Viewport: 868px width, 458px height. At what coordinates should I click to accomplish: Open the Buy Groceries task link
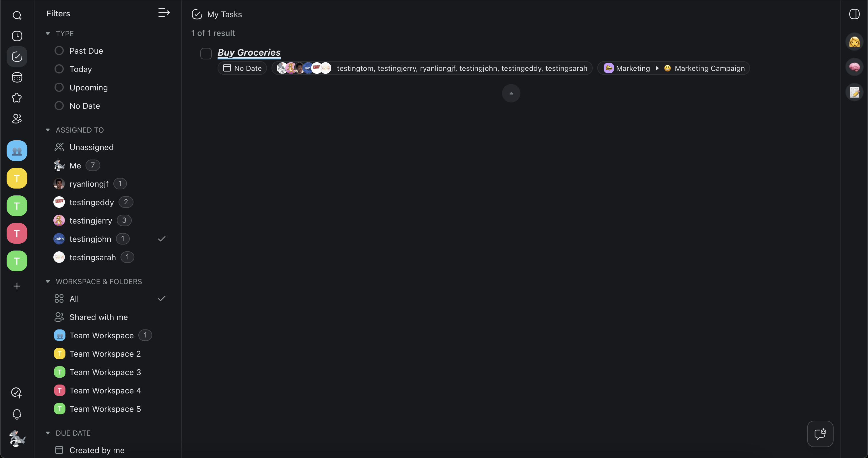click(249, 52)
